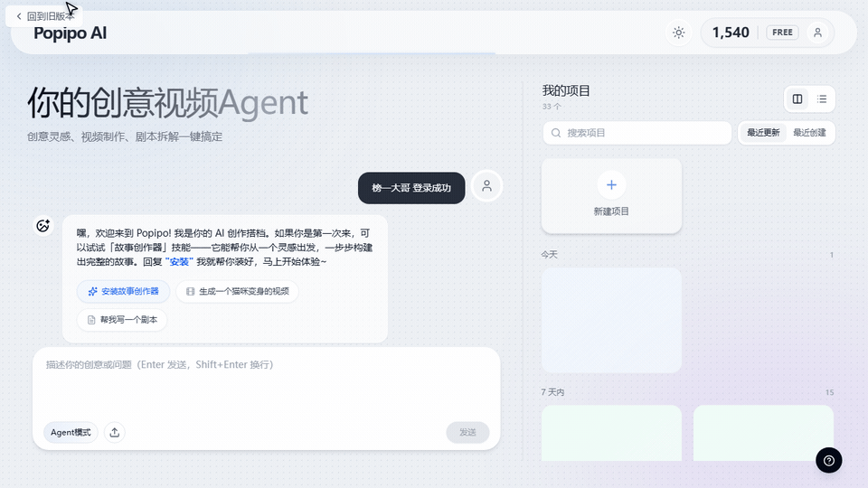The width and height of the screenshot is (868, 488).
Task: Click the search magnifier icon
Action: pyautogui.click(x=556, y=133)
